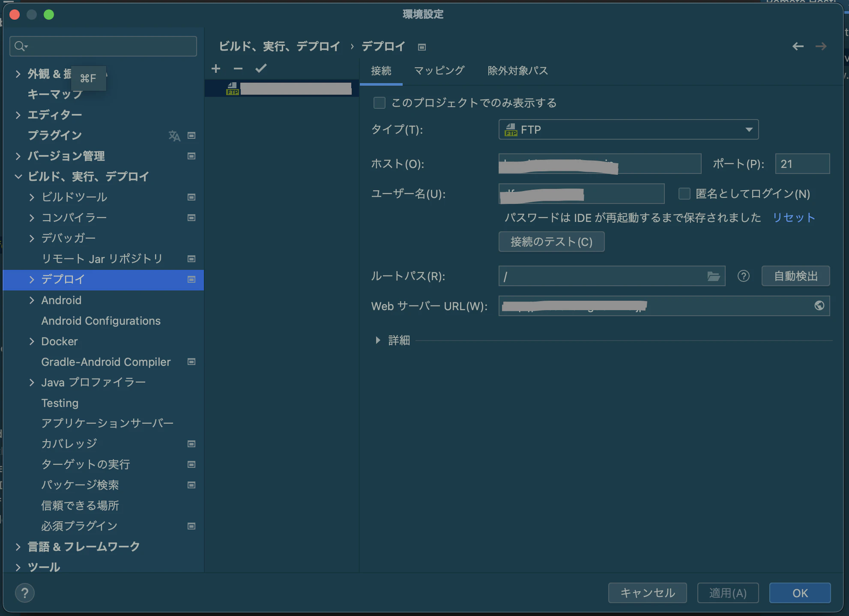Expand ビルドツール tree node
849x616 pixels.
tap(32, 197)
